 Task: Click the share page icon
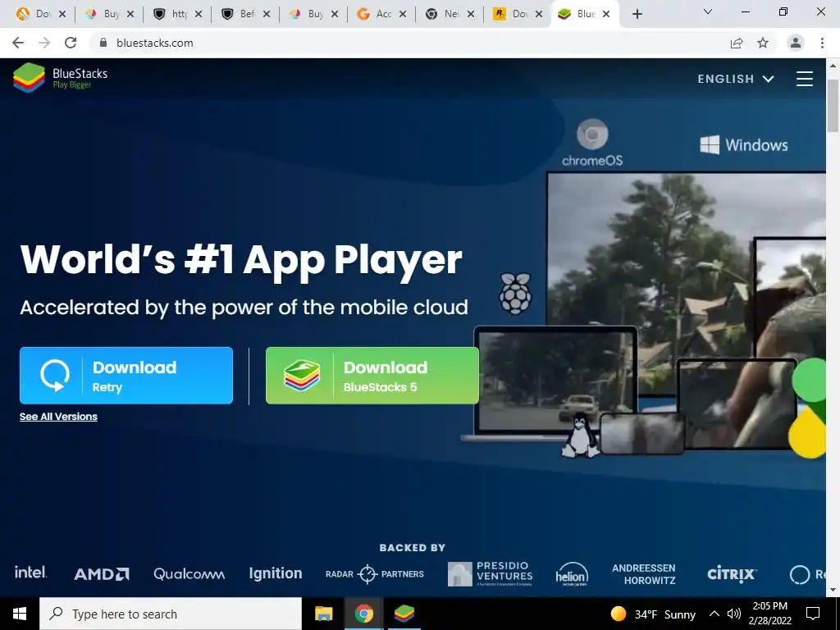click(737, 43)
